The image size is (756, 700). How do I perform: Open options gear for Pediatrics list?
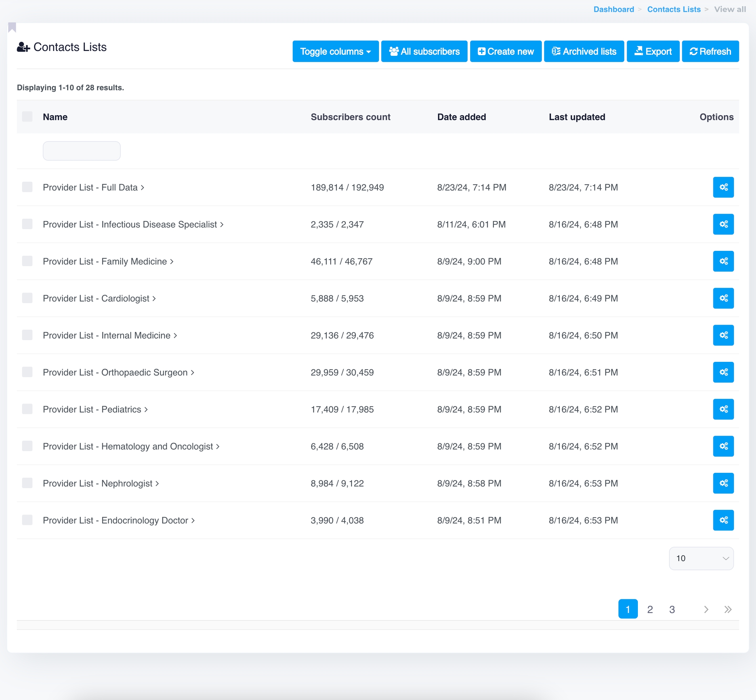(723, 409)
